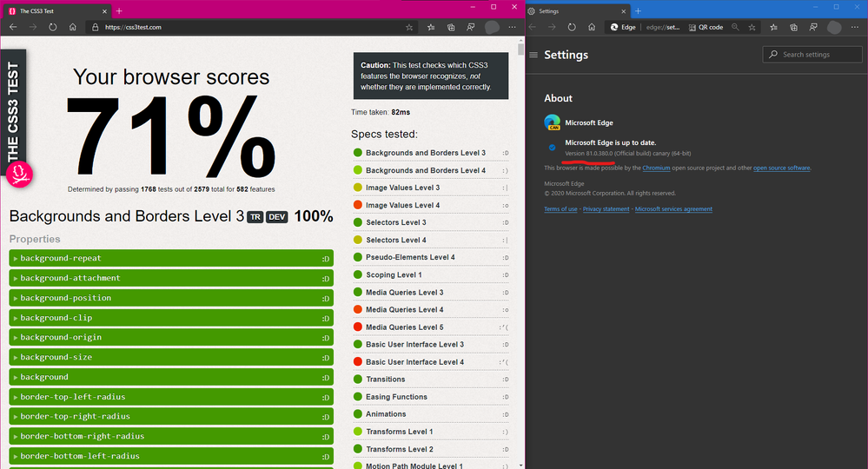The height and width of the screenshot is (469, 868).
Task: Expand the background-repeat property row
Action: 171,258
